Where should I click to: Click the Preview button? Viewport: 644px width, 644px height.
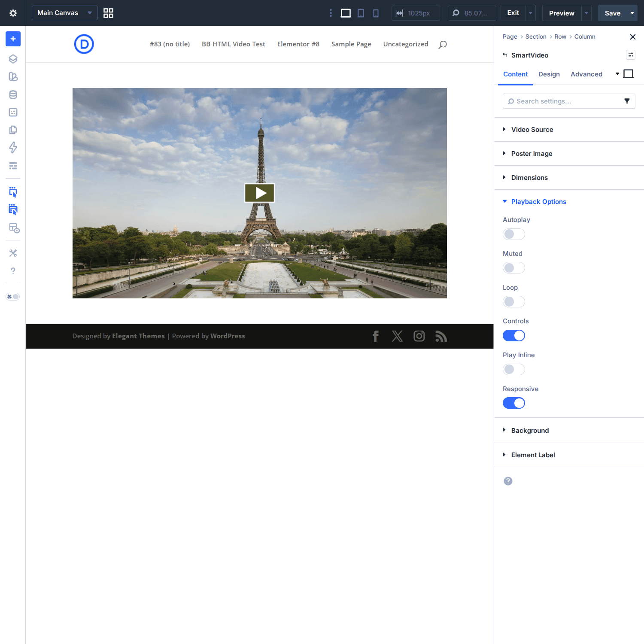[x=561, y=13]
